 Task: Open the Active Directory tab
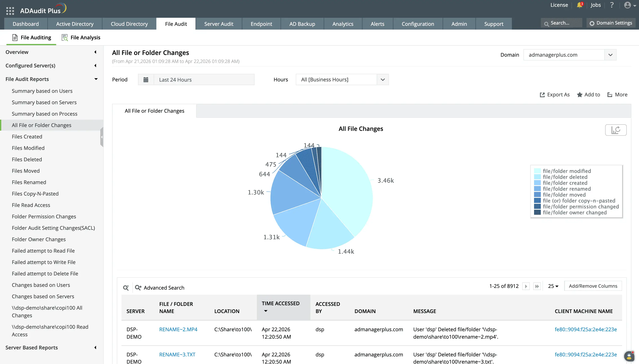click(75, 24)
